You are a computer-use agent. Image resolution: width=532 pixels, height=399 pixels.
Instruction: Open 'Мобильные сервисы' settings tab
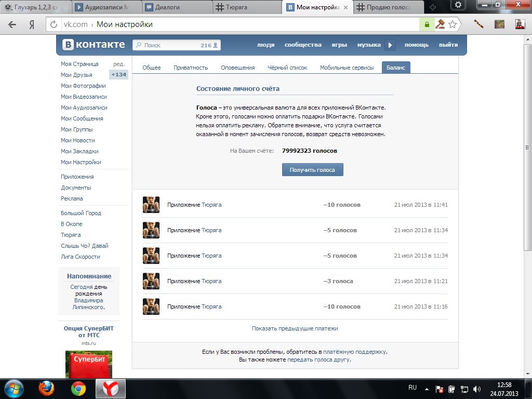click(x=347, y=68)
